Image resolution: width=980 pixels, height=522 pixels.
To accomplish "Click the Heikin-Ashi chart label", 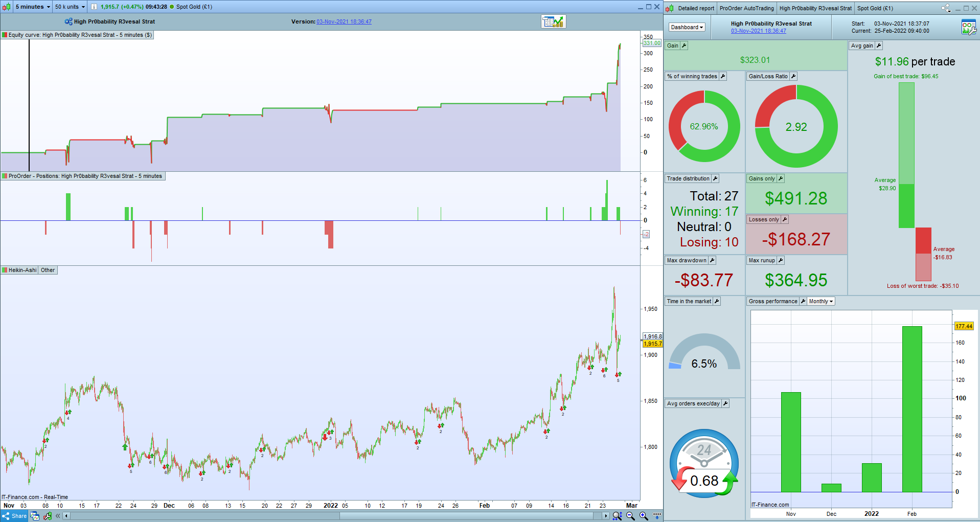I will click(19, 270).
